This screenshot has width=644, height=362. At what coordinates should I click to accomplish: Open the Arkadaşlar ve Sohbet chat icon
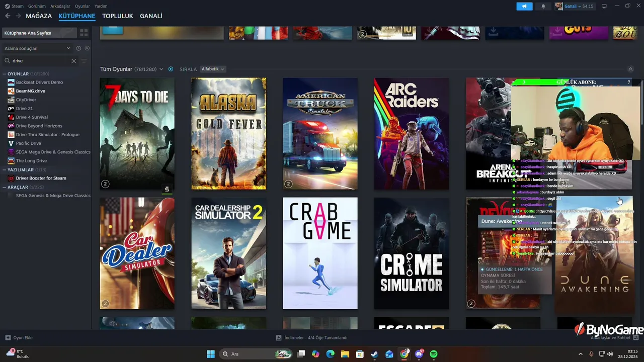[636, 338]
